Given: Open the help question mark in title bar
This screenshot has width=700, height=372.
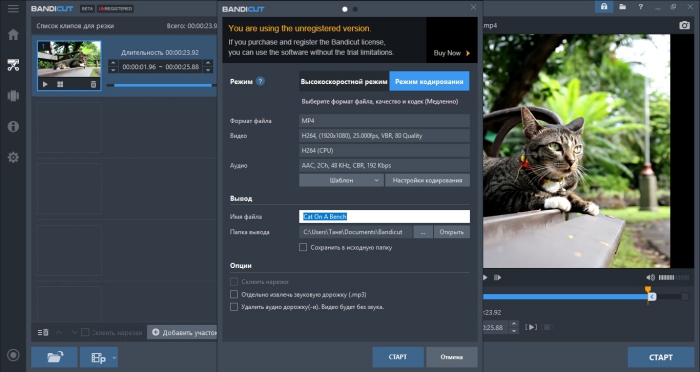Looking at the screenshot, I should tap(641, 7).
